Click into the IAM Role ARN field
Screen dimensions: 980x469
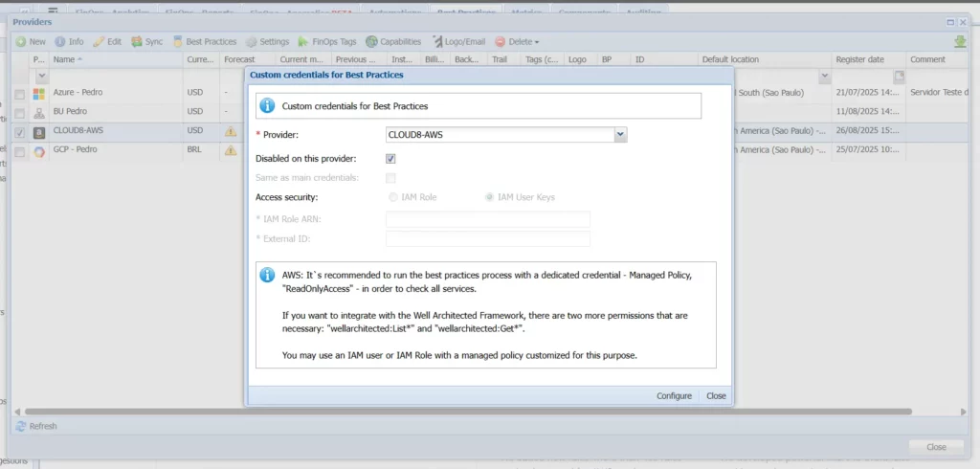487,219
